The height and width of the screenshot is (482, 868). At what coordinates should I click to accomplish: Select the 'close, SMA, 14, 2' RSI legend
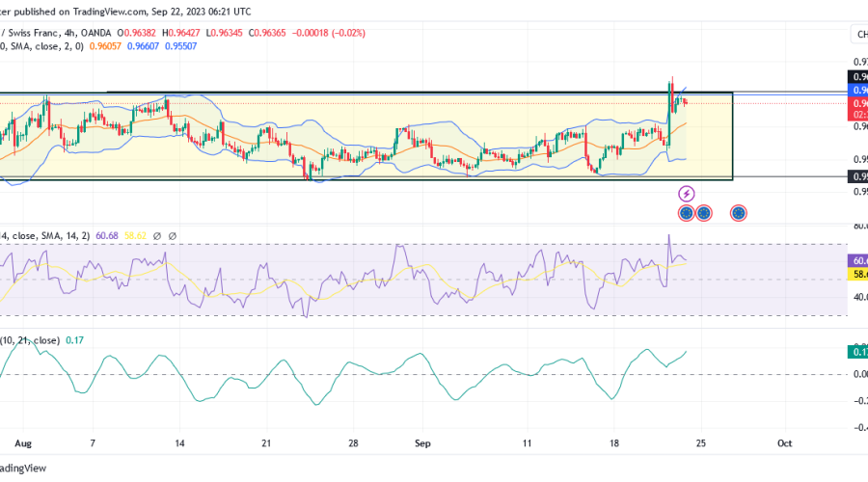pos(50,236)
